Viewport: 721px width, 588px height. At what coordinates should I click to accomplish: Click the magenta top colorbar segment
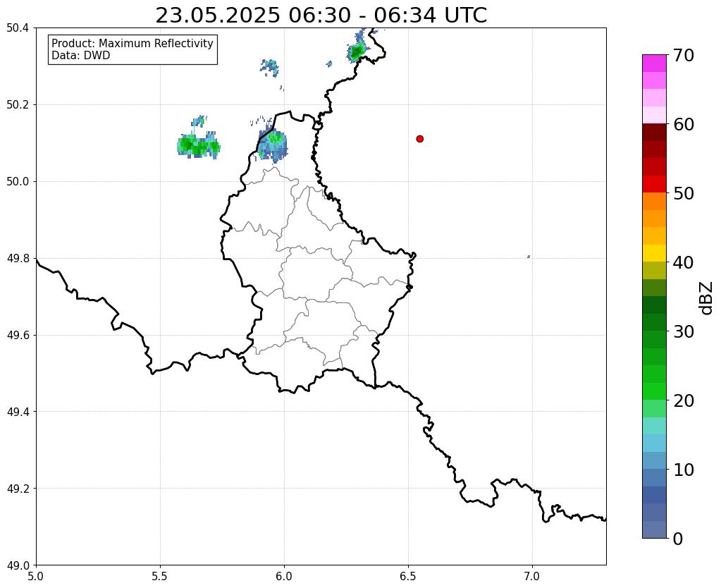(654, 63)
